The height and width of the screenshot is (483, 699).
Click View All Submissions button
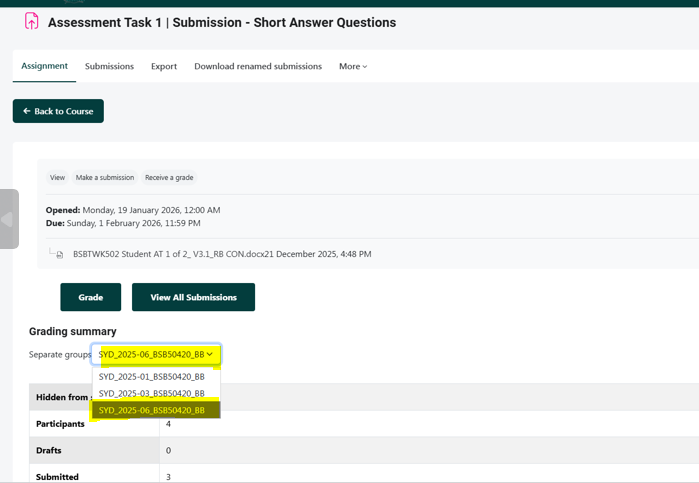[193, 297]
